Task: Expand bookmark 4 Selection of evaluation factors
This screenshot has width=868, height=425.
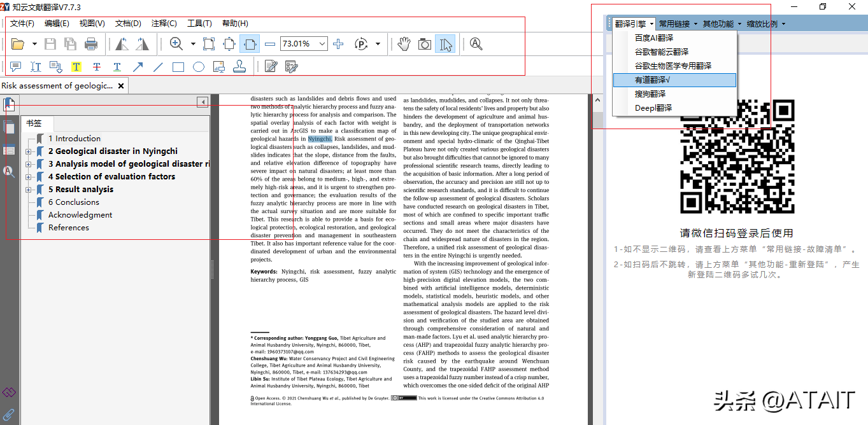Action: tap(28, 177)
